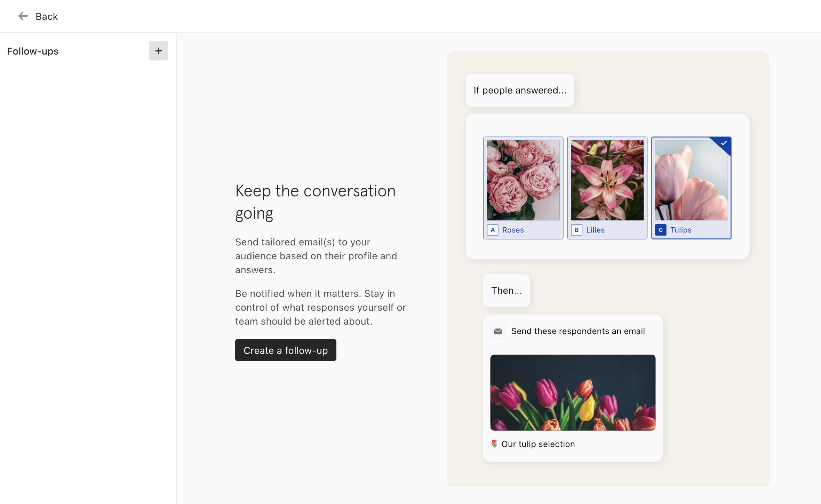Click the letter C key badge
821x504 pixels.
[x=661, y=230]
